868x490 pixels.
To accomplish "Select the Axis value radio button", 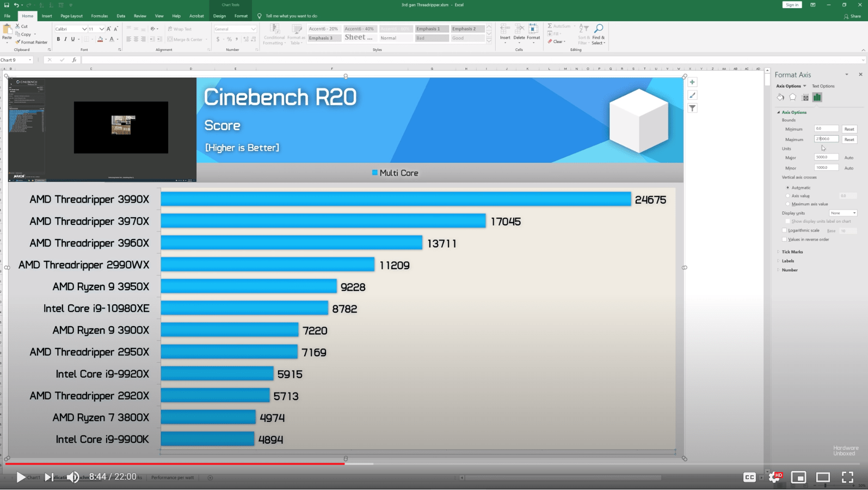I will click(x=787, y=196).
